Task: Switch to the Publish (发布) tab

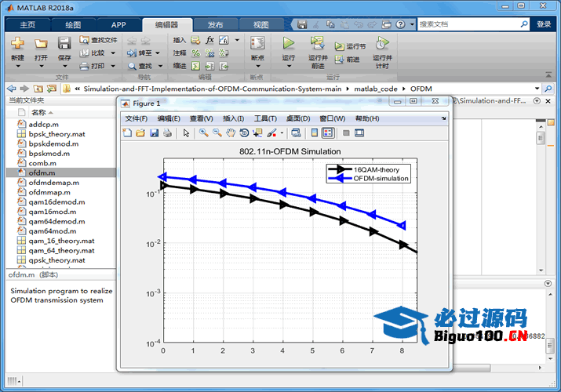Action: click(215, 24)
